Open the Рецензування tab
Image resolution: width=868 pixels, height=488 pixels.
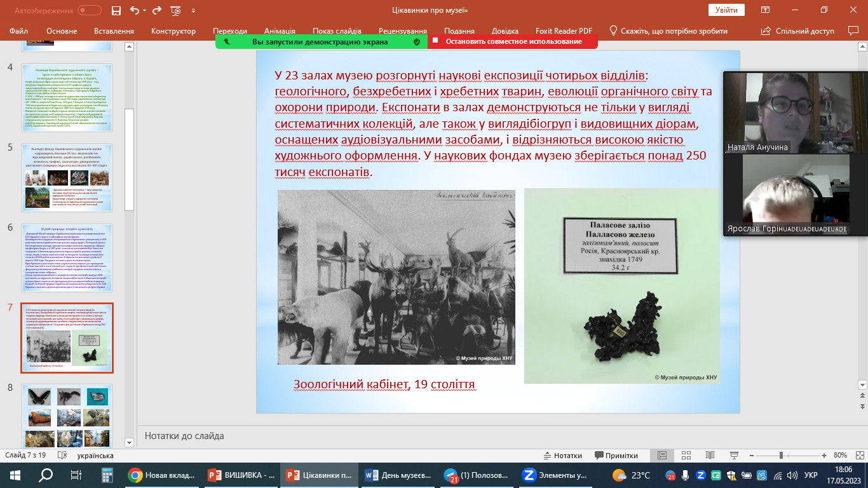pos(402,31)
